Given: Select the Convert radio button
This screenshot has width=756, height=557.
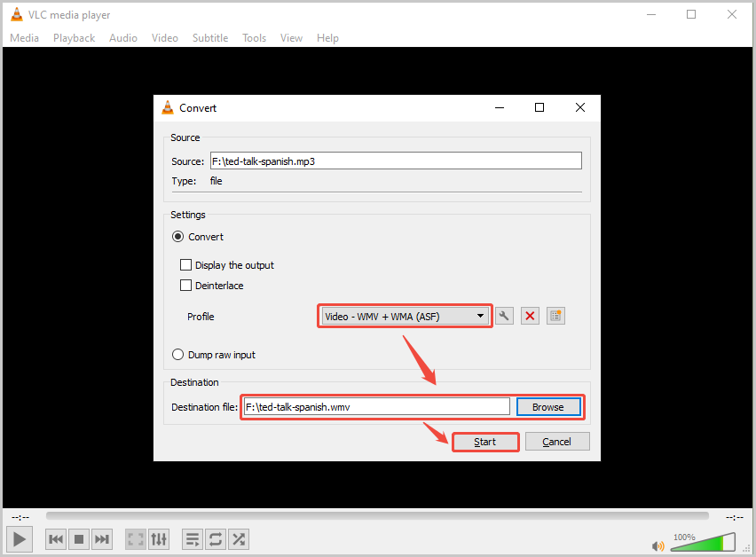Looking at the screenshot, I should point(178,237).
